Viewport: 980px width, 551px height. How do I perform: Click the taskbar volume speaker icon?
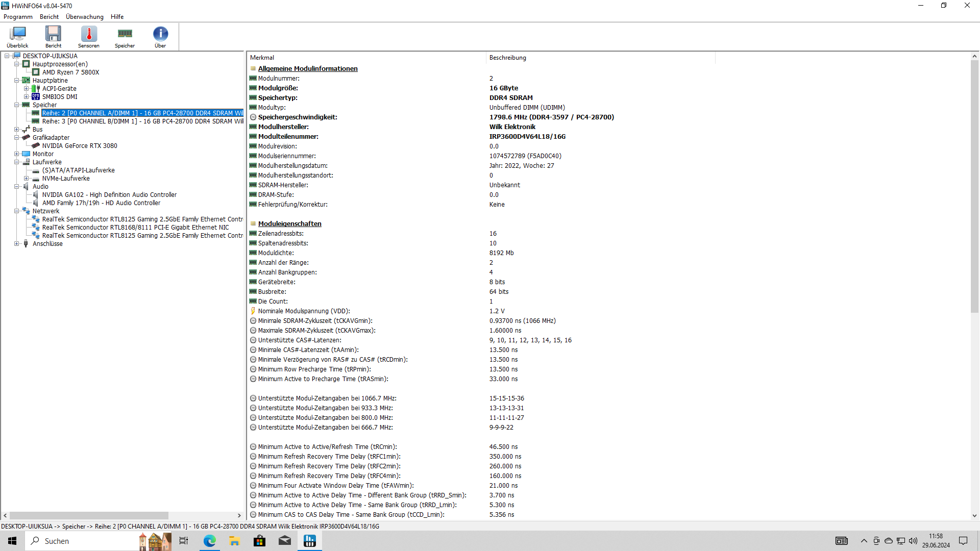click(913, 541)
